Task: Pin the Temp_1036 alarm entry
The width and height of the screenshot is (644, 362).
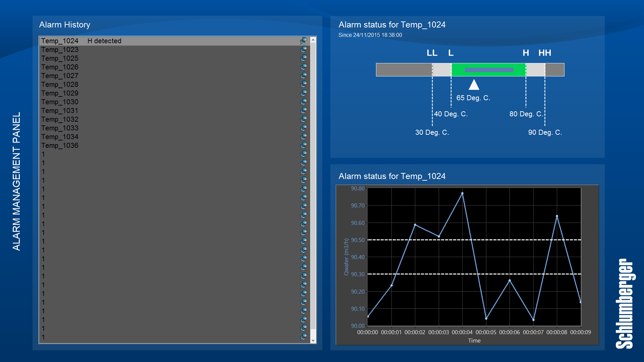Action: (304, 145)
